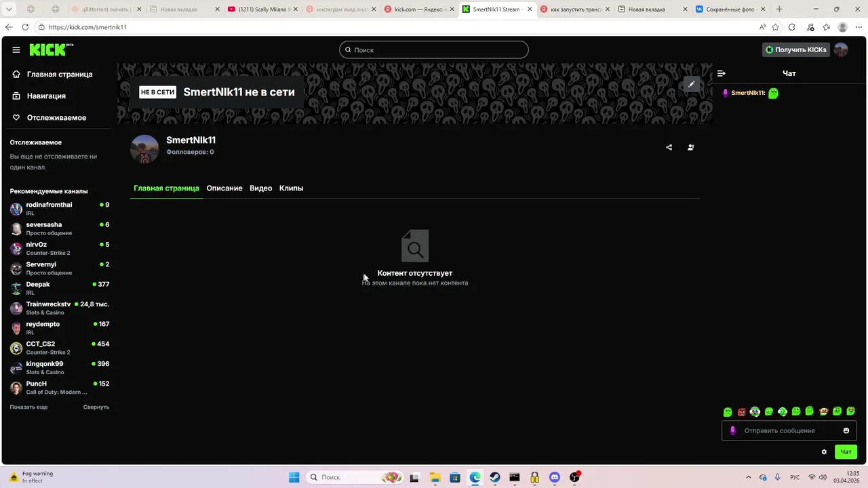Open the browser extensions puzzle icon
Viewport: 868px width, 488px height.
pos(792,27)
